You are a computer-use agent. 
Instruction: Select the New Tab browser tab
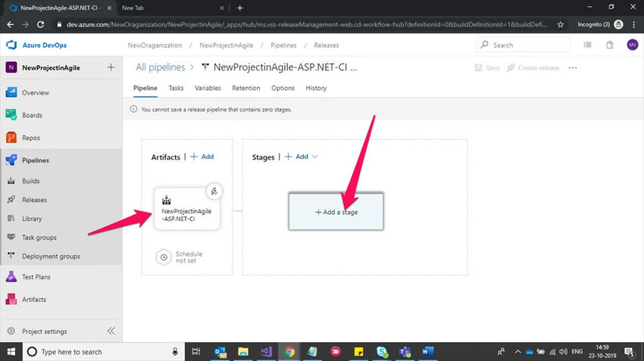coord(173,8)
